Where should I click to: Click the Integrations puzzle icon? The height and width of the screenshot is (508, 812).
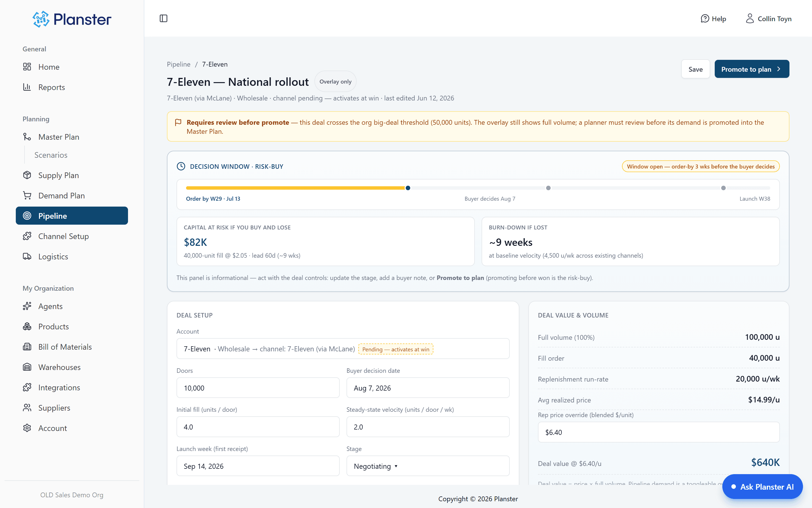click(27, 388)
